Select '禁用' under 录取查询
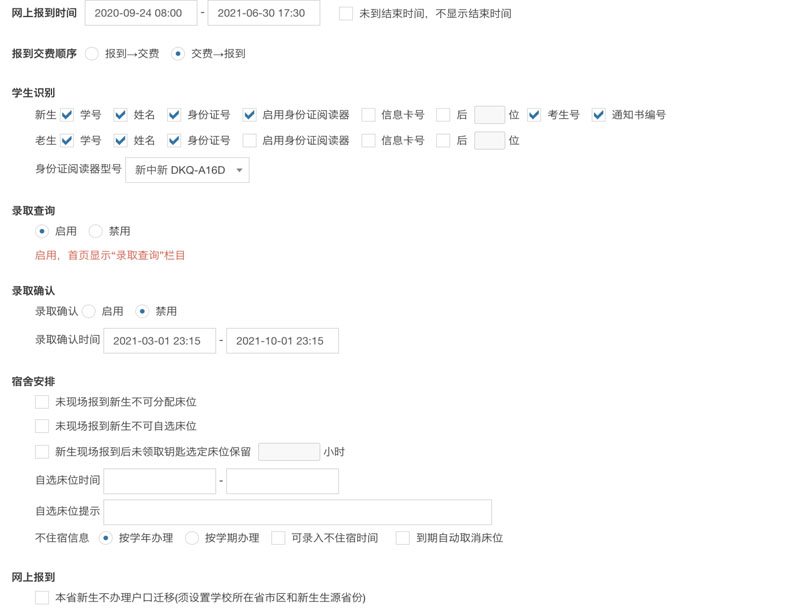The image size is (800, 612). (x=96, y=231)
